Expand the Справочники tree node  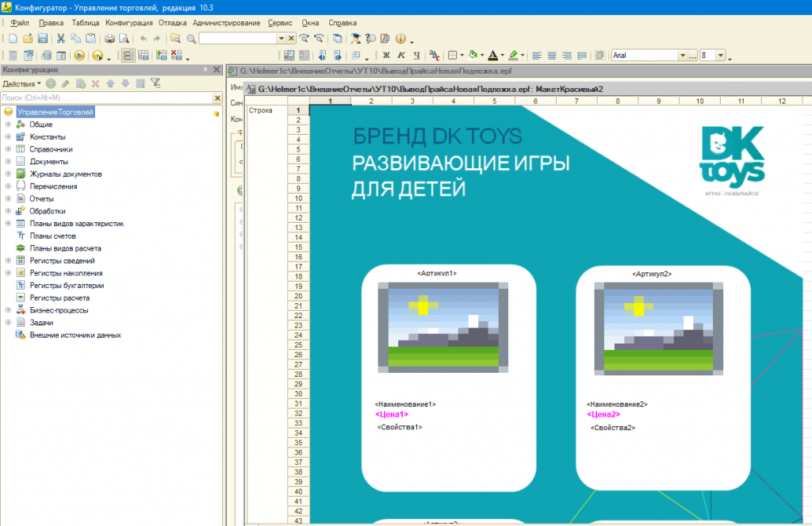pyautogui.click(x=8, y=149)
